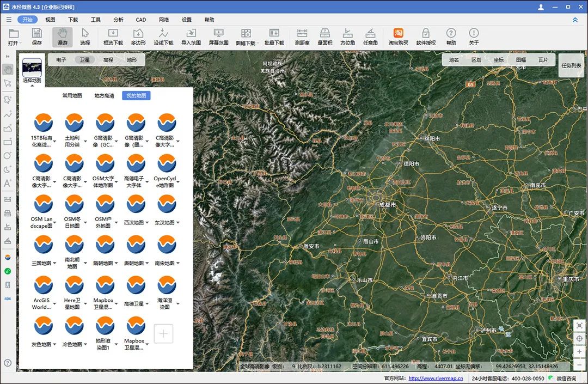Switch map type to 地形

(132, 59)
